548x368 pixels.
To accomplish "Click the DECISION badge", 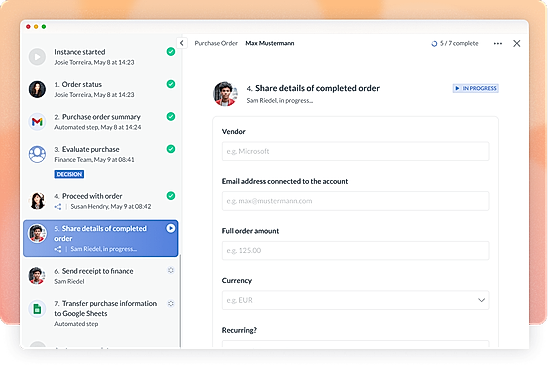I will pos(69,174).
